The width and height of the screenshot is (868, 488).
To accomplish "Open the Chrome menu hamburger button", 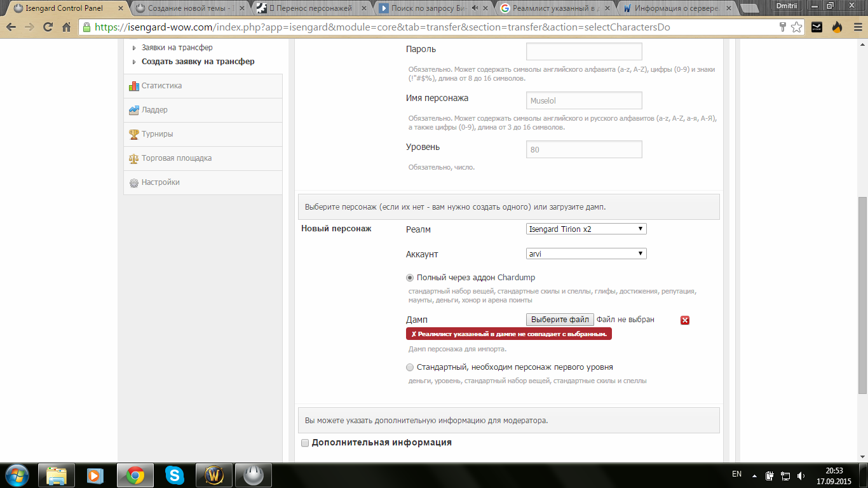I will tap(855, 27).
